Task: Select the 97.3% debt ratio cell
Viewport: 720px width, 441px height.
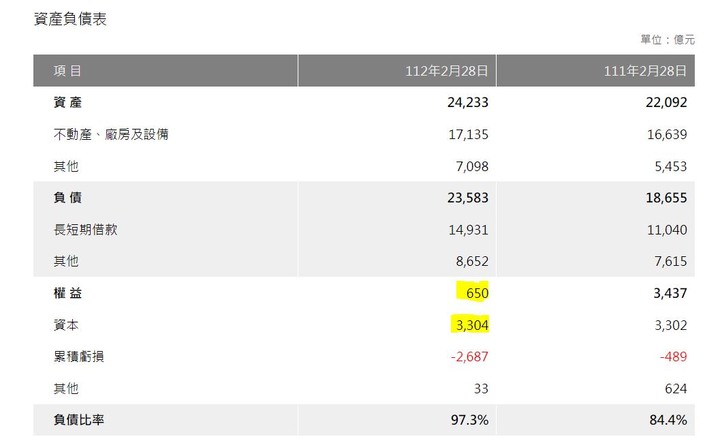Action: tap(469, 420)
